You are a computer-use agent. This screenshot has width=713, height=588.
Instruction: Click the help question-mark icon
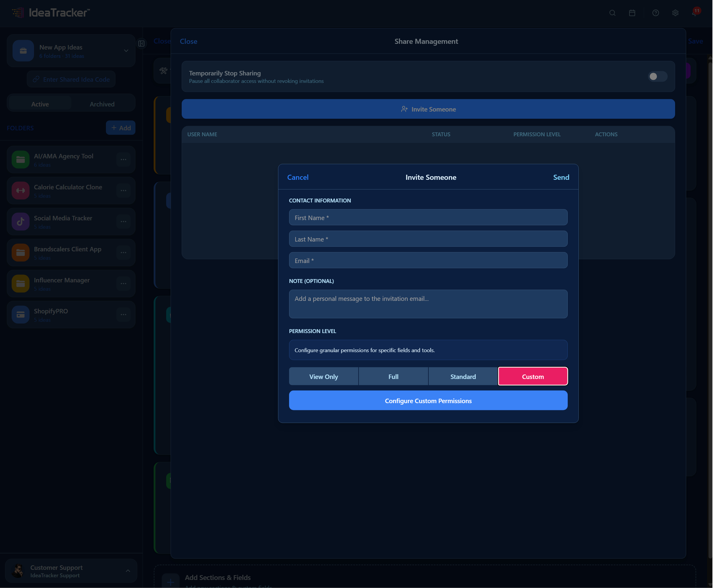(655, 13)
